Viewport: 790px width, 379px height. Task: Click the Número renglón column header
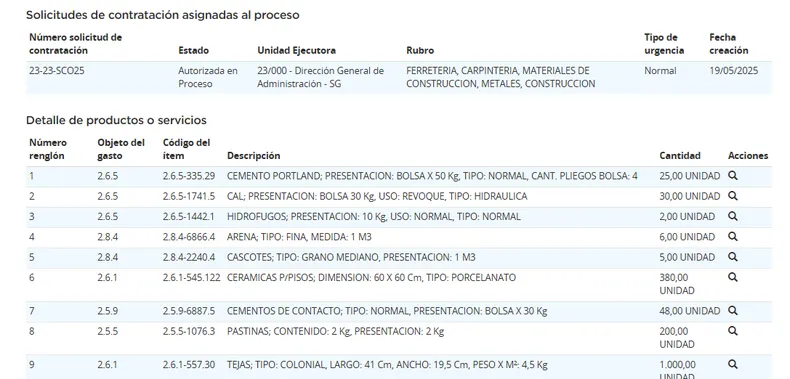click(48, 149)
